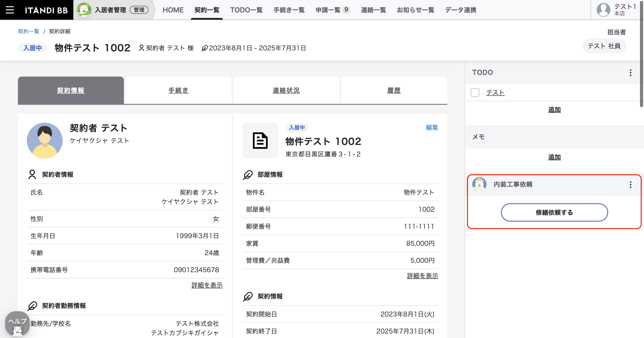Click the 契約一覧 breadcrumb link
Viewport: 644px width, 338px height.
click(x=28, y=31)
